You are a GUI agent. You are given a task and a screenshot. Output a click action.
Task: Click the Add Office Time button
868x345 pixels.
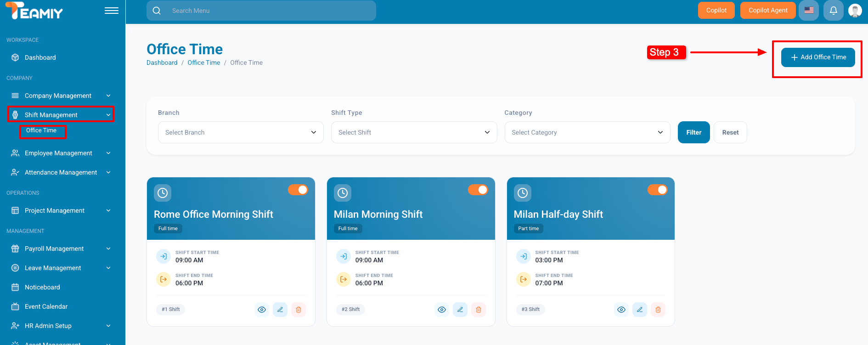click(818, 57)
